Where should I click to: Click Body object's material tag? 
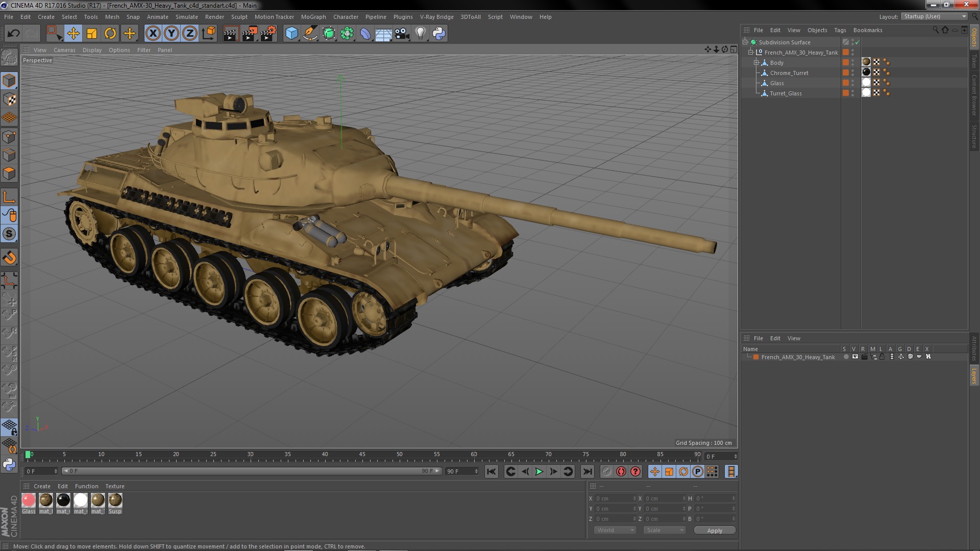click(866, 62)
